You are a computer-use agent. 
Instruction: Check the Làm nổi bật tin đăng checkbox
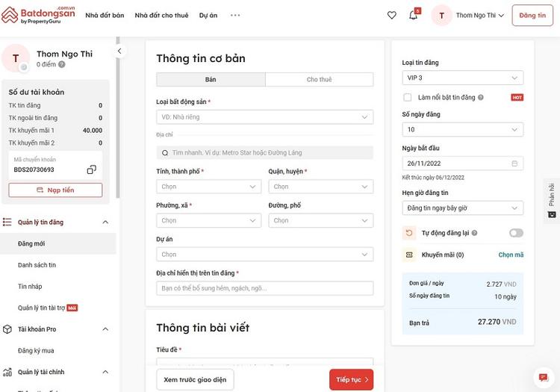pyautogui.click(x=407, y=97)
